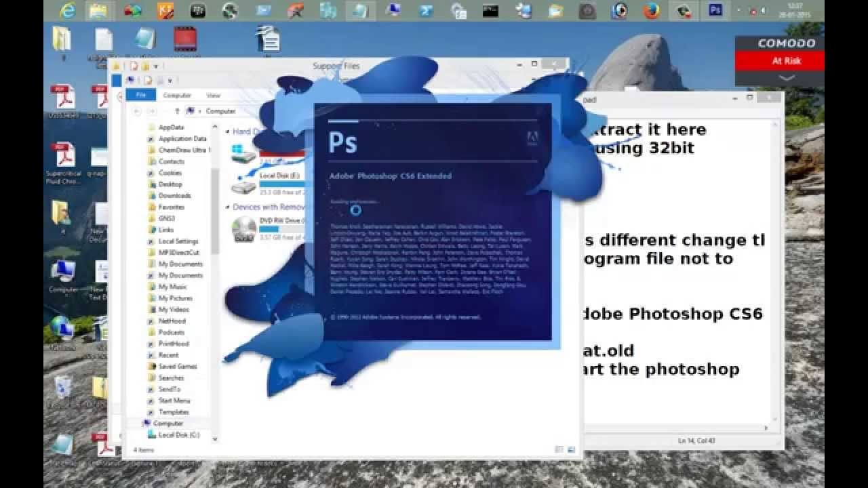Select the red film strip desktop icon

[x=185, y=39]
